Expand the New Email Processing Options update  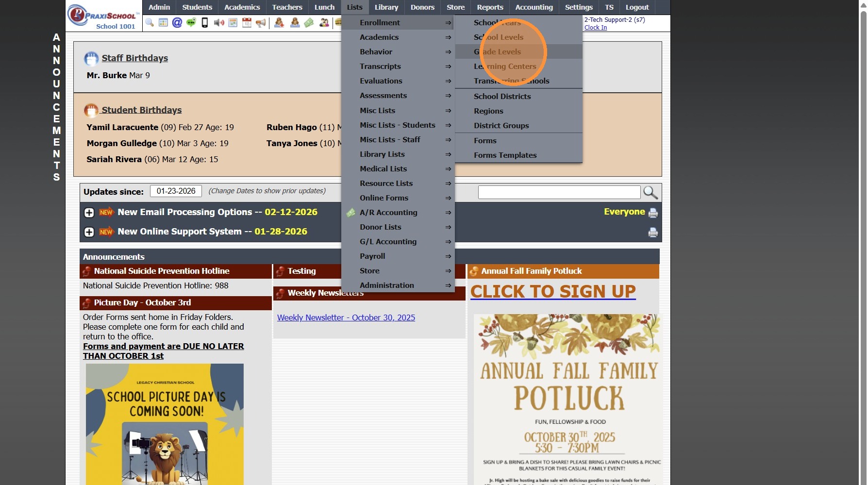click(x=89, y=213)
